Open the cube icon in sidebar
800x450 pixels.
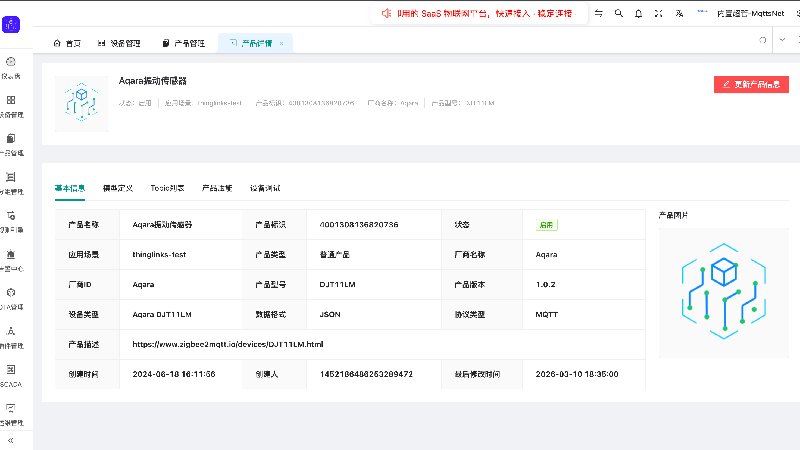[11, 292]
